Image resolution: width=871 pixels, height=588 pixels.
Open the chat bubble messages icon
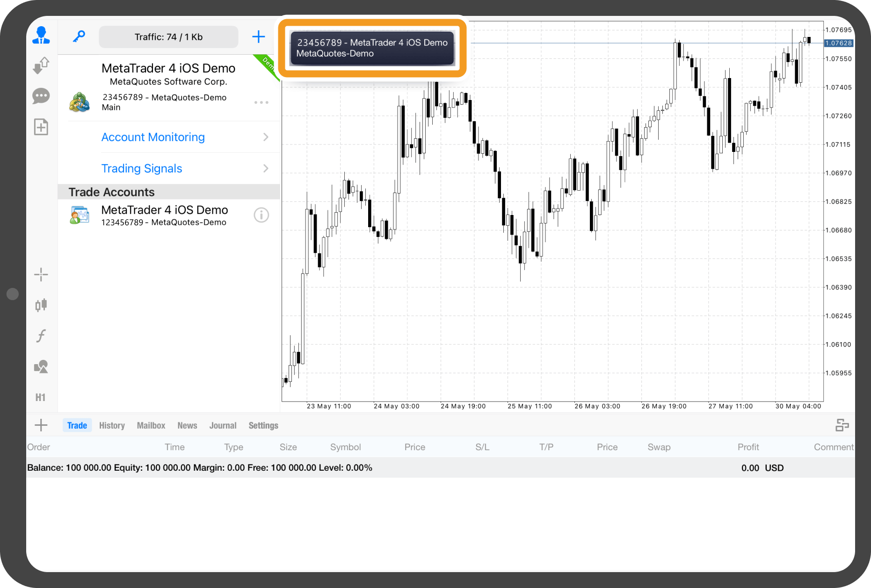tap(41, 96)
